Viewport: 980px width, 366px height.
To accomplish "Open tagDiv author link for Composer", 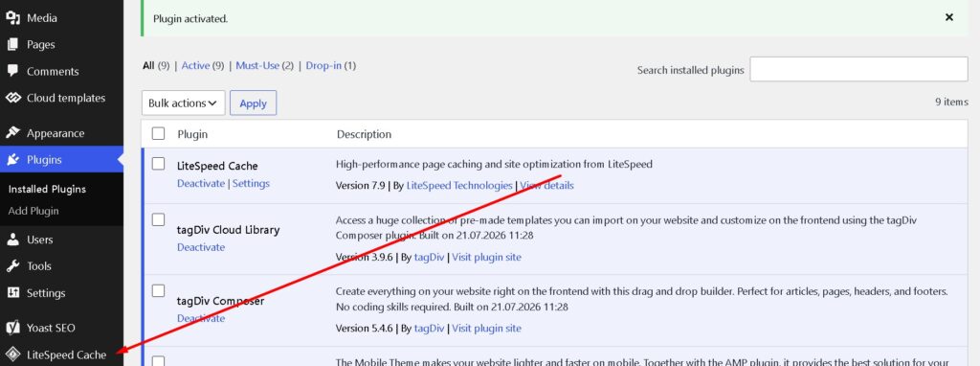I will click(x=429, y=328).
